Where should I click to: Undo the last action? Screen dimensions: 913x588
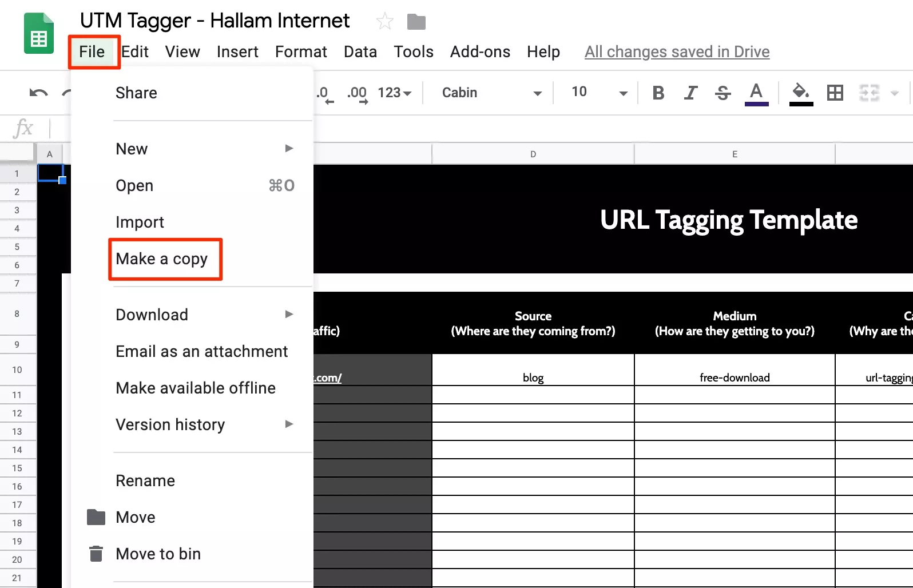(x=38, y=93)
